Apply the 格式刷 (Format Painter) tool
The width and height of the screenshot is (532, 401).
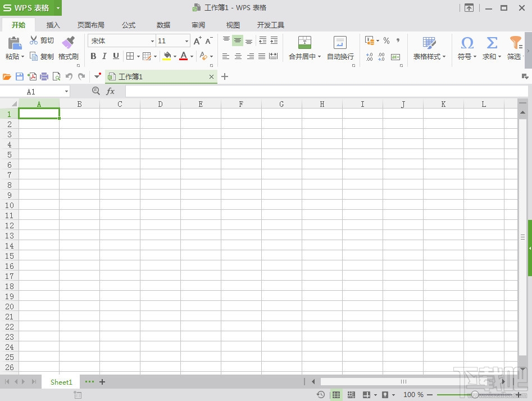(x=68, y=48)
